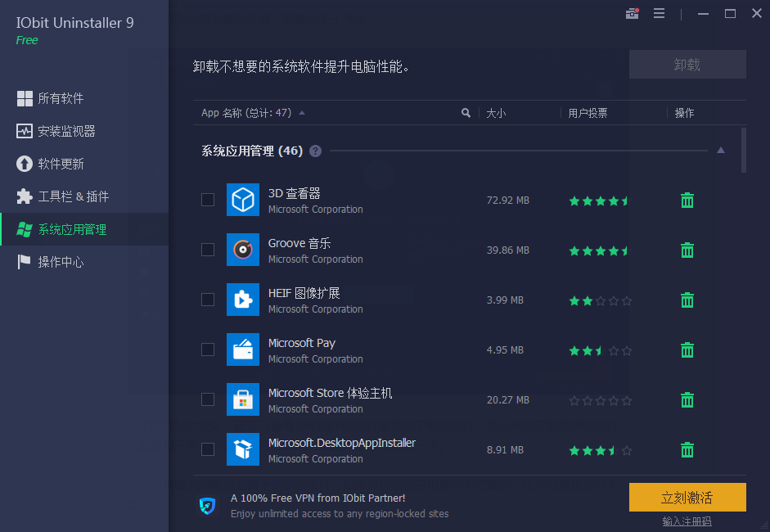
Task: Delete Microsoft Store 体验主机 with trash icon
Action: click(x=687, y=400)
